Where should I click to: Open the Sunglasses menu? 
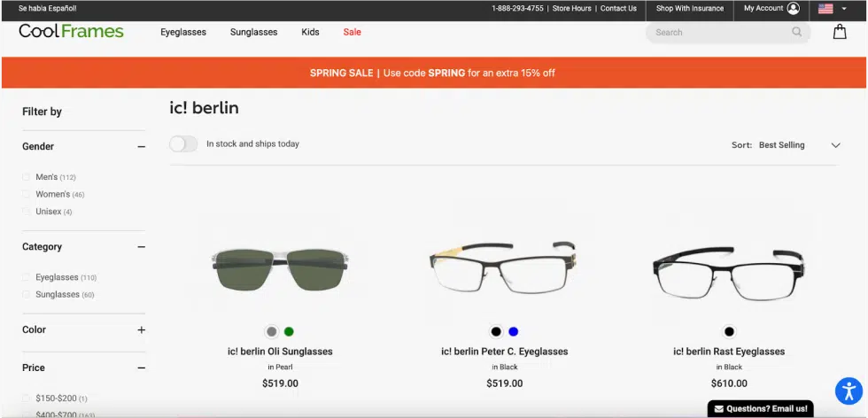[x=253, y=32]
